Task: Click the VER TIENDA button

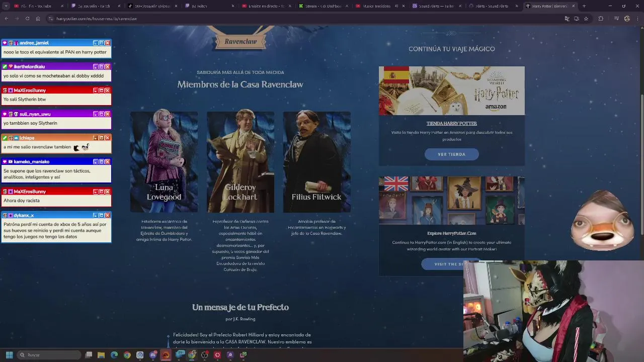Action: click(x=451, y=154)
